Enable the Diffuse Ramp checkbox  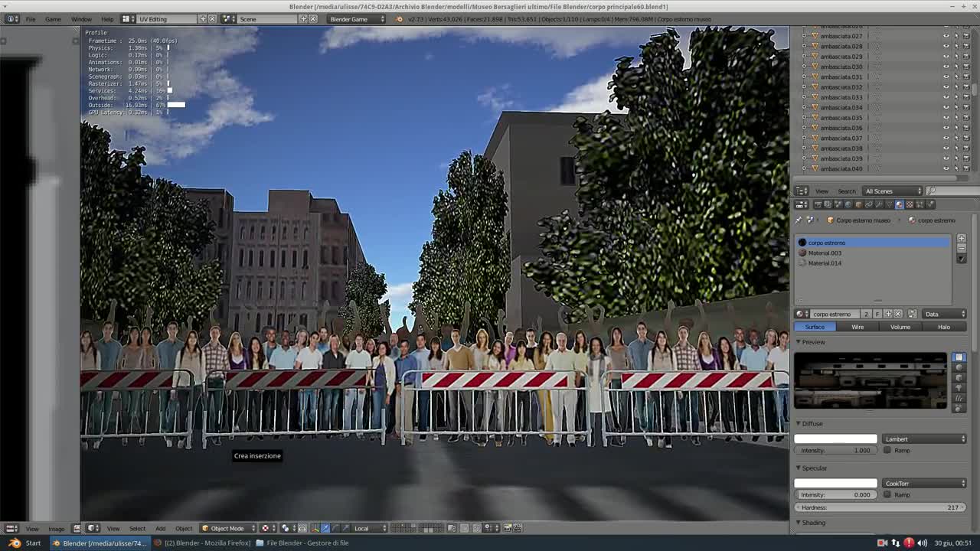[887, 450]
